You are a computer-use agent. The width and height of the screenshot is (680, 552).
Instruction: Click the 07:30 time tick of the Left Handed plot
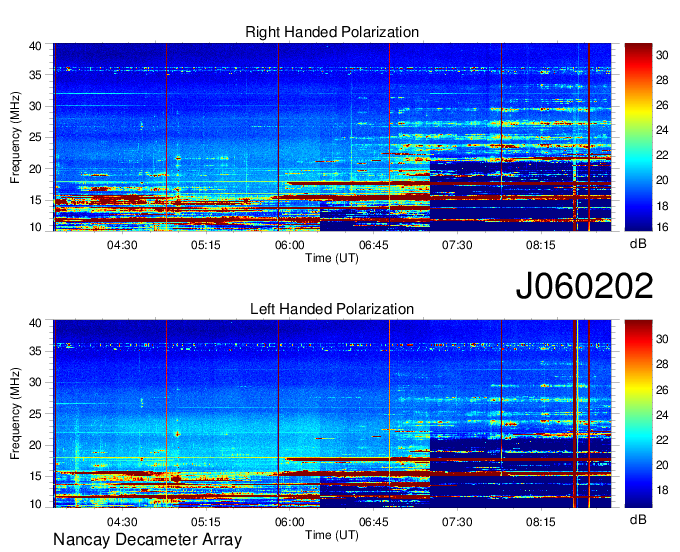457,522
